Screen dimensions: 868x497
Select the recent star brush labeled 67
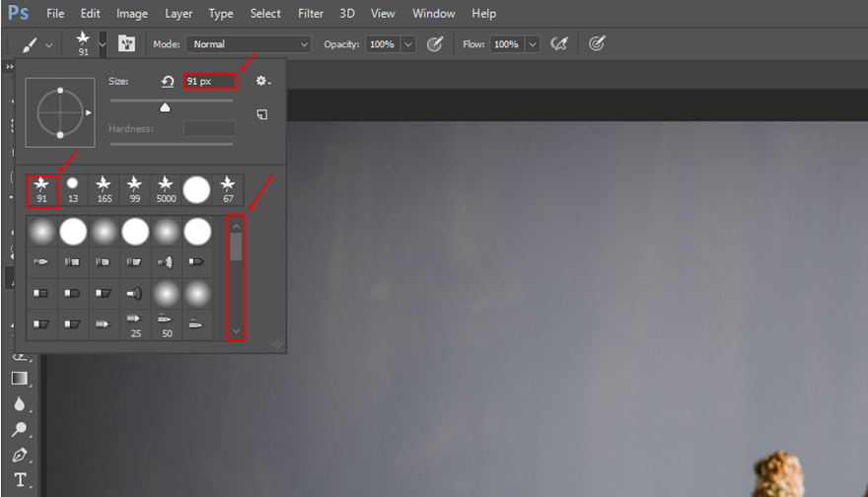click(228, 190)
